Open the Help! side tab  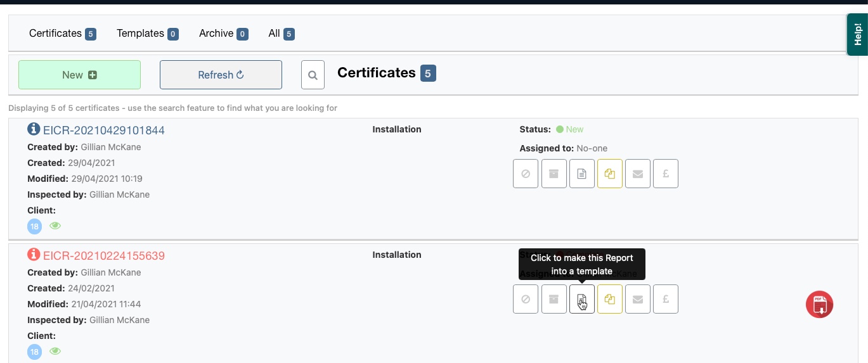coord(857,35)
